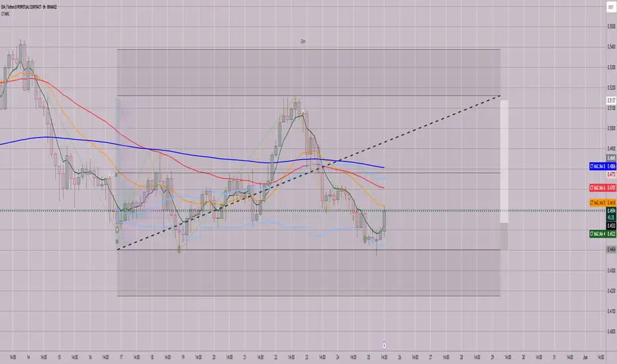Select the lower gray shaded rectangle zone
The image size is (617, 364).
point(308,273)
